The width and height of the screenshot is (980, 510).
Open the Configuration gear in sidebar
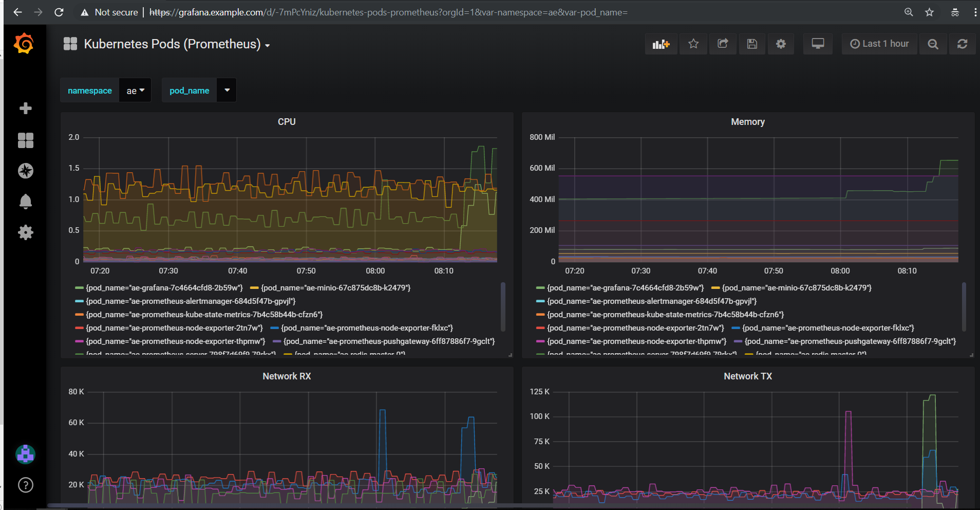(x=25, y=232)
